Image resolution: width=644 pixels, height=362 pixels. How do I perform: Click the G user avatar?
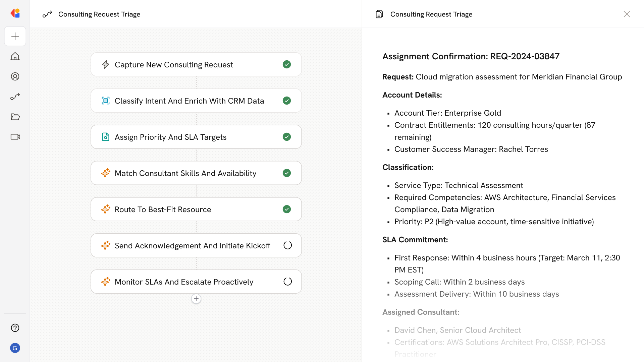(15, 348)
